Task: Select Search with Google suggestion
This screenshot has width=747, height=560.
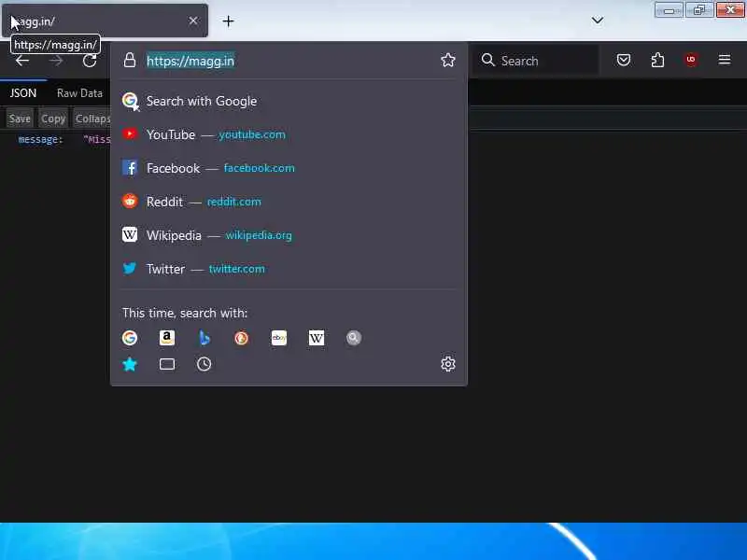Action: [x=289, y=101]
